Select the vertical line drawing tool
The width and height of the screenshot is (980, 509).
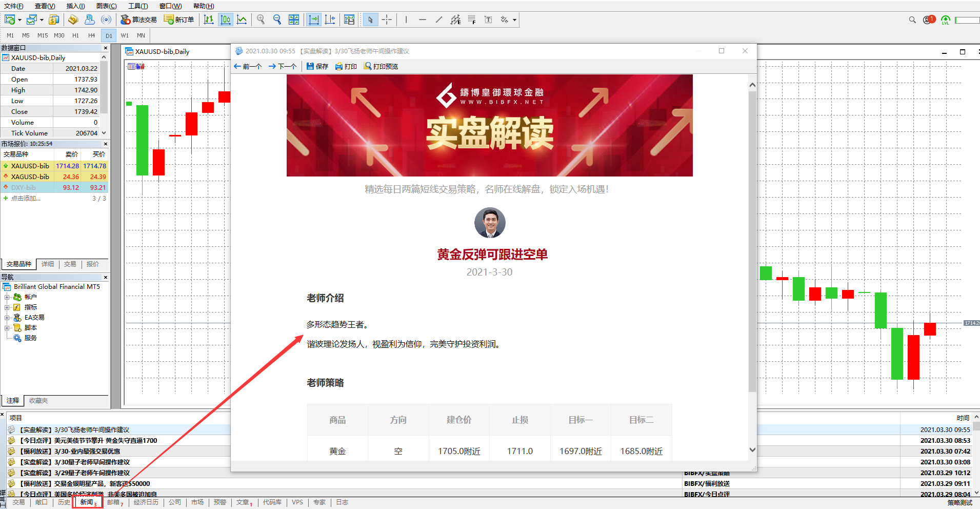(406, 19)
